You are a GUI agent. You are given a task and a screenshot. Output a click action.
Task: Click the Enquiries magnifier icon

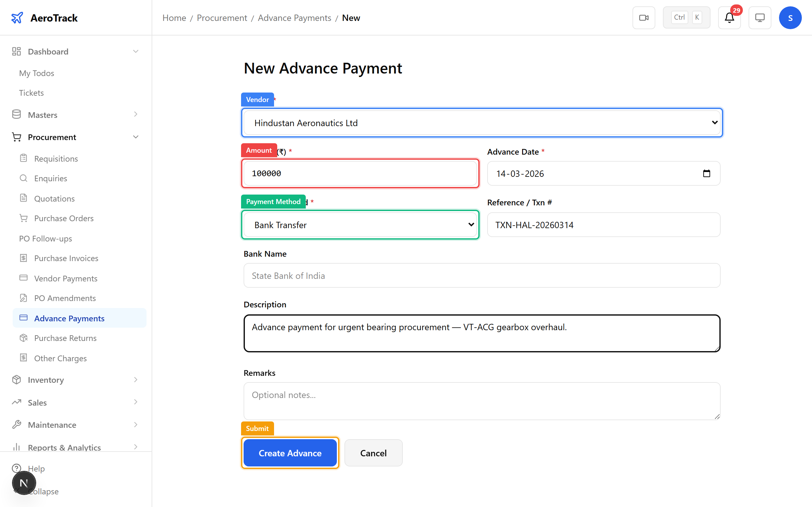[x=23, y=178]
